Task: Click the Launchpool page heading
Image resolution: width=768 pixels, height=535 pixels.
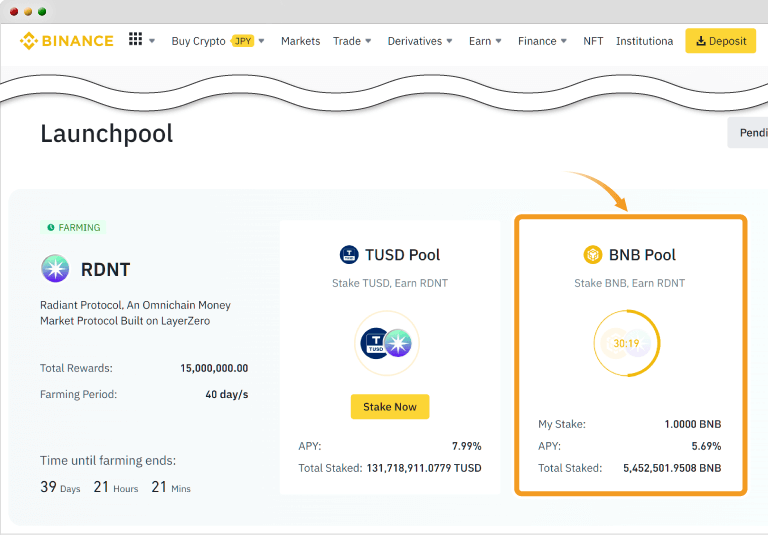Action: point(106,133)
